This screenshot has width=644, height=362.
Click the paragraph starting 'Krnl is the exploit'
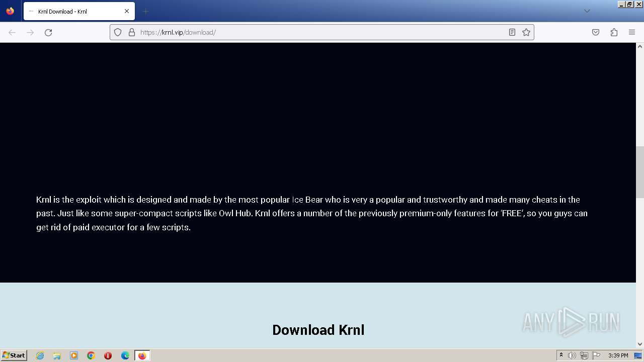(x=312, y=213)
